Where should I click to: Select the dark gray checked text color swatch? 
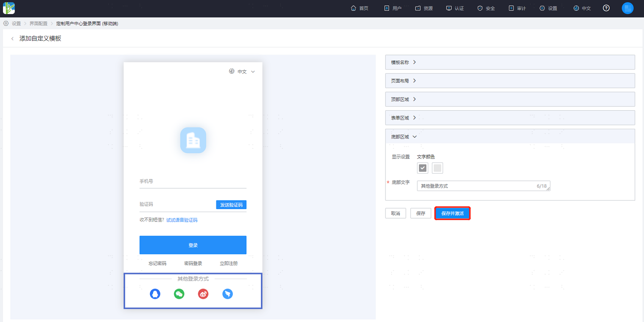pyautogui.click(x=423, y=168)
